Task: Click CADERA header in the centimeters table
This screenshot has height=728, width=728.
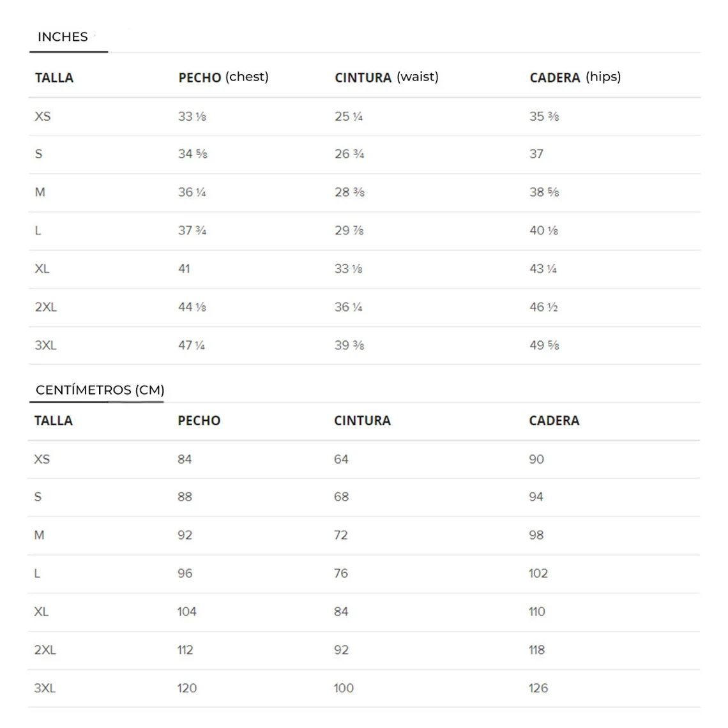Action: point(554,421)
